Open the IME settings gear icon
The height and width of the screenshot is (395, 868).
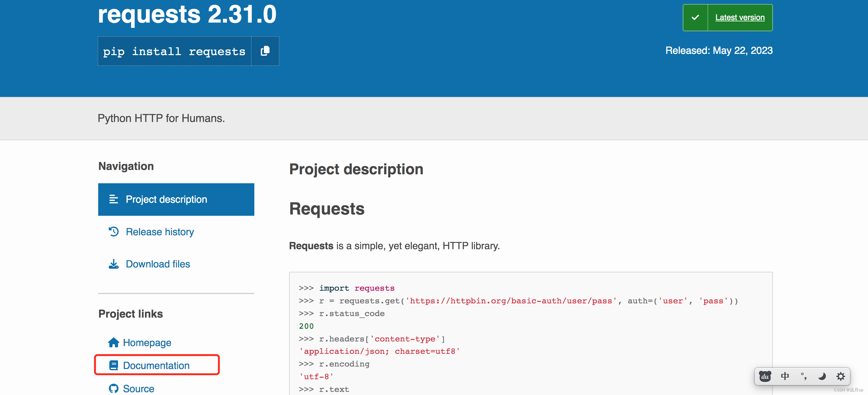click(x=841, y=376)
